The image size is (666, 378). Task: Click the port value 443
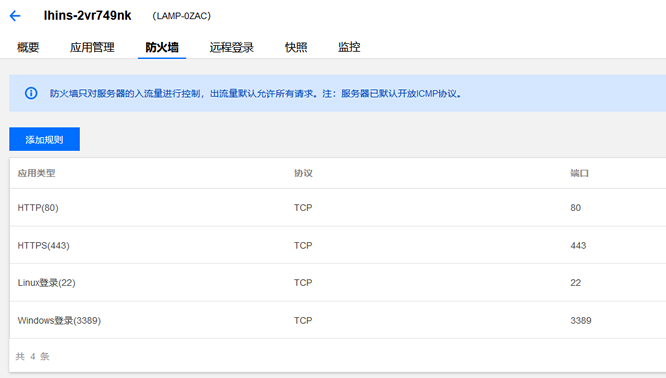click(x=578, y=245)
